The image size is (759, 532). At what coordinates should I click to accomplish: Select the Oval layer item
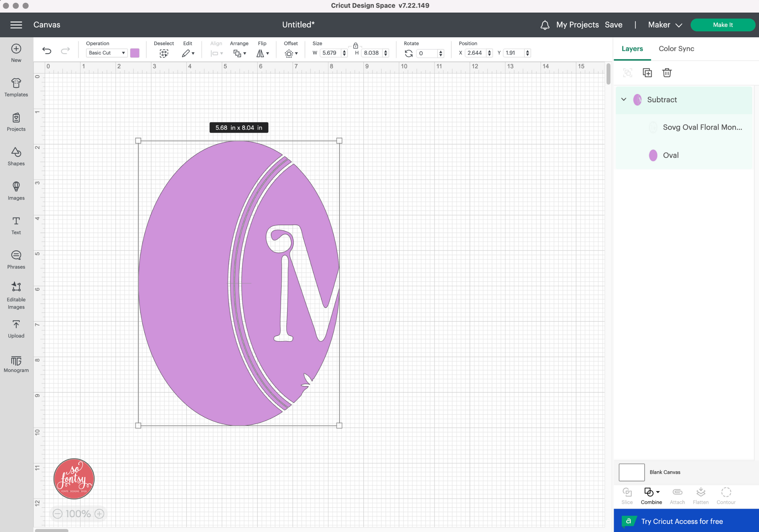point(671,155)
